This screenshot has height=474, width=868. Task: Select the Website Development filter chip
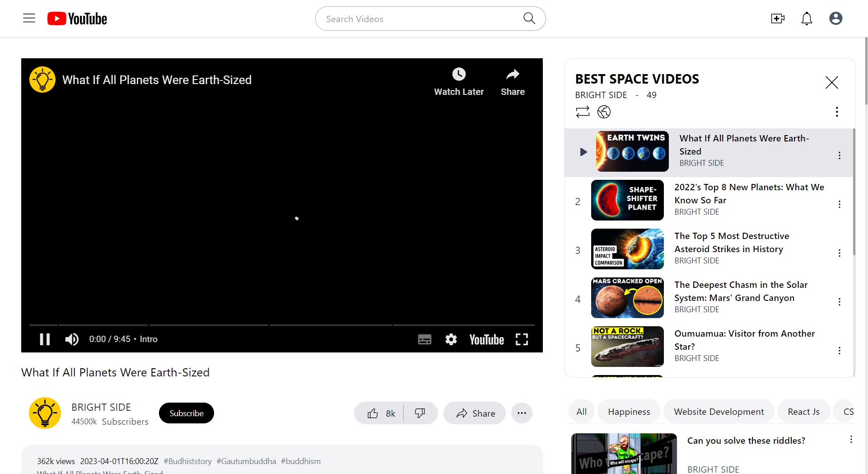coord(719,412)
